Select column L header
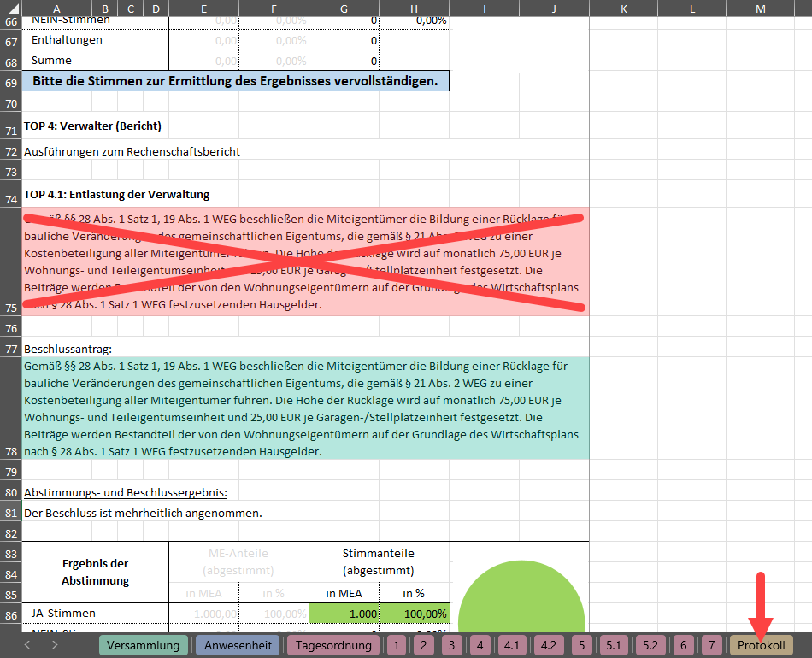Viewport: 812px width, 658px height. (x=692, y=9)
